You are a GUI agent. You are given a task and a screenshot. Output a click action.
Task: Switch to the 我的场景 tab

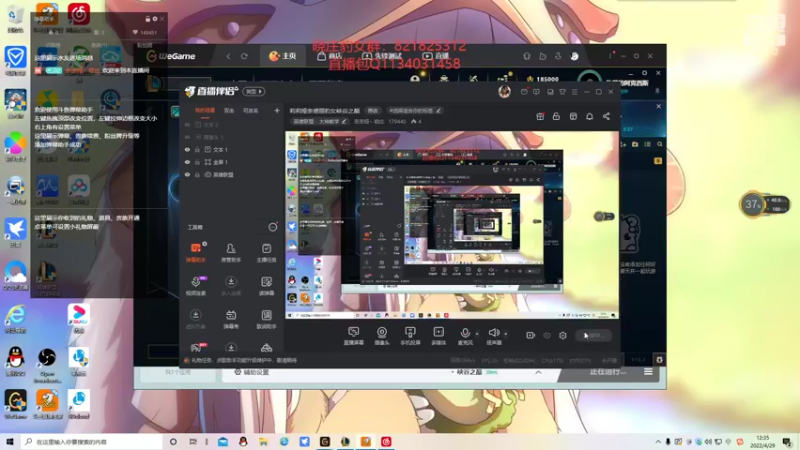(205, 110)
